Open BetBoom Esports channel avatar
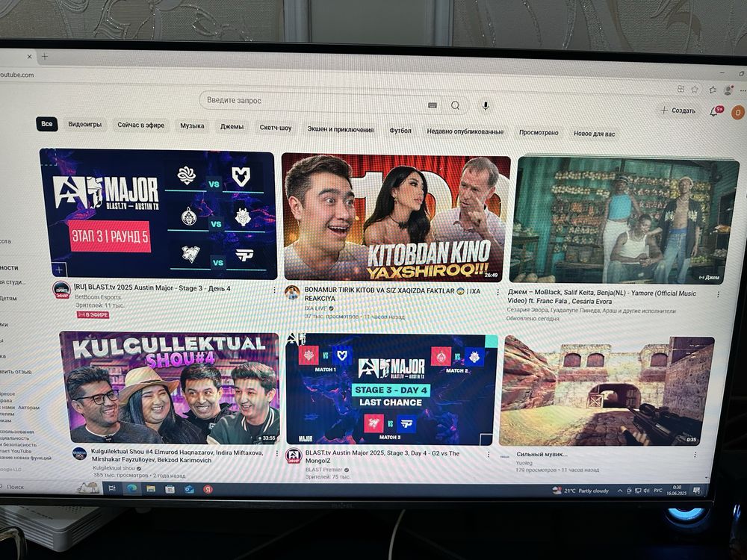The width and height of the screenshot is (747, 560). tap(61, 290)
